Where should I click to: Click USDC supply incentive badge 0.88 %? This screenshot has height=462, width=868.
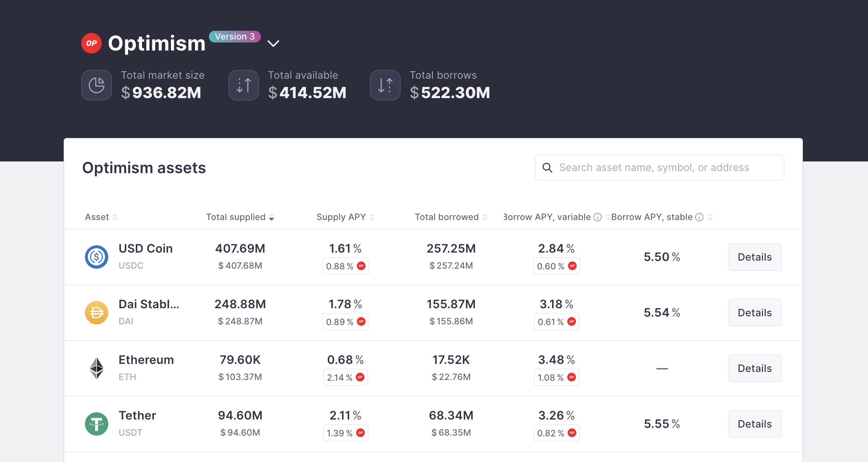coord(345,266)
